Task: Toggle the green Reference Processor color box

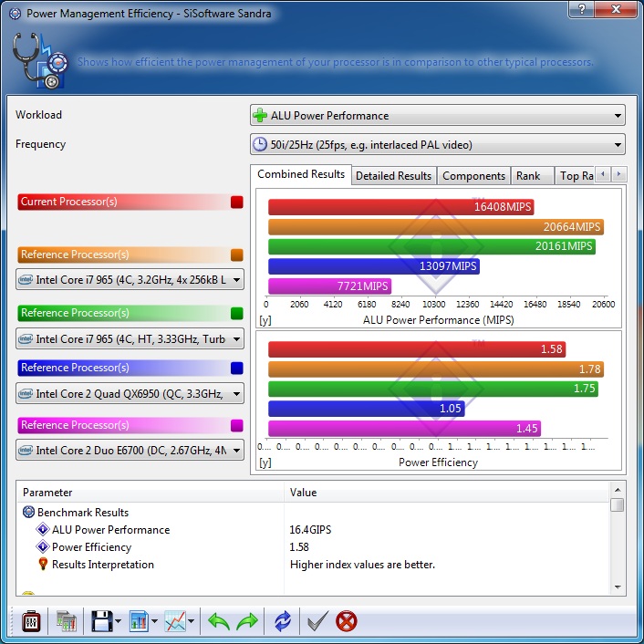Action: click(x=237, y=313)
